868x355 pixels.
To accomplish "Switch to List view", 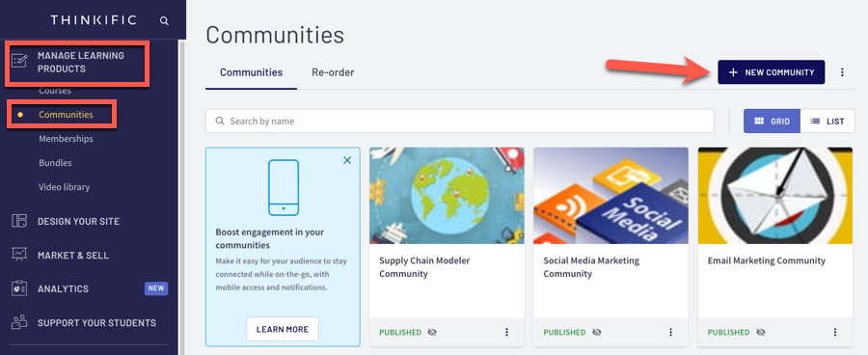I will (x=827, y=122).
